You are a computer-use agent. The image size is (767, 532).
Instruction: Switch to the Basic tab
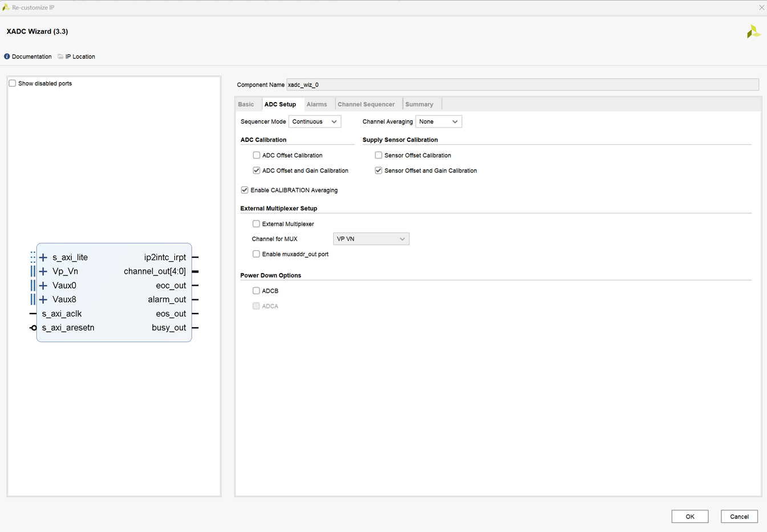(x=246, y=104)
